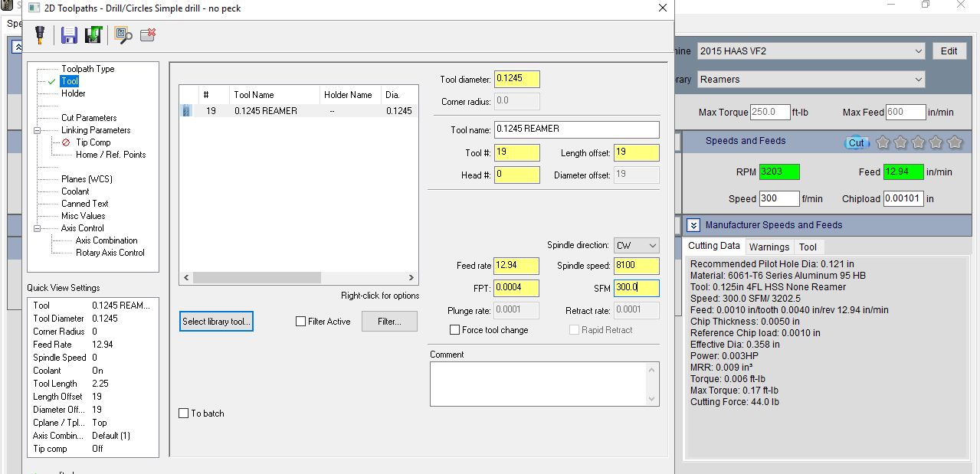Click the Select library tool button

[216, 322]
